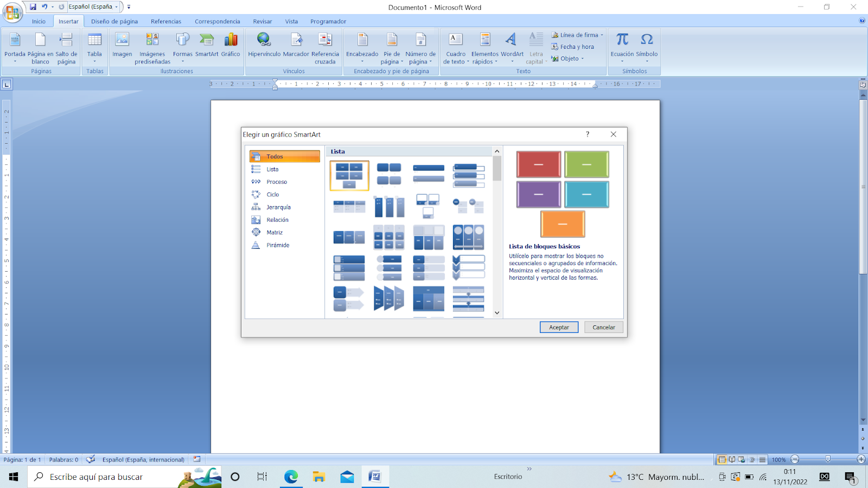Open the Revisar tab
Image resolution: width=868 pixels, height=488 pixels.
263,22
